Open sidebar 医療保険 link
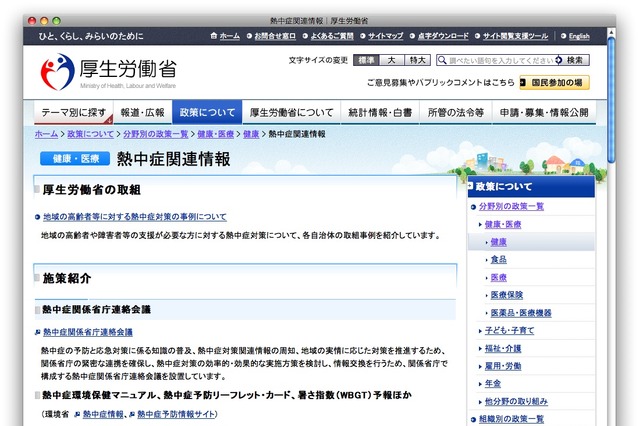Screen dimensions: 639x426 tap(507, 296)
